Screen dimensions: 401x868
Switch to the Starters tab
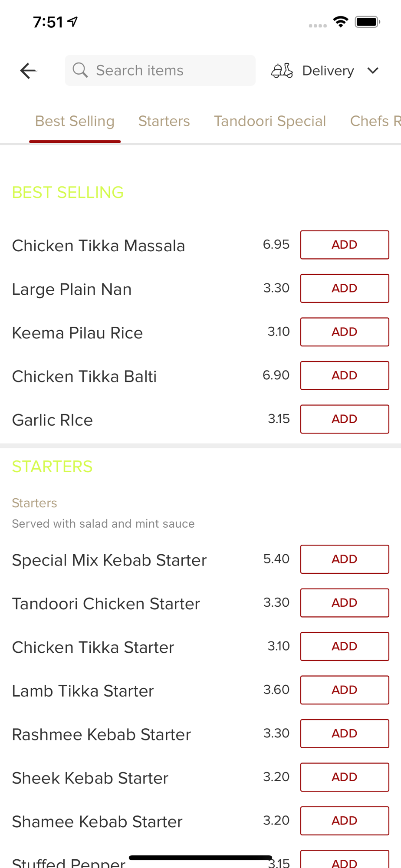coord(164,121)
